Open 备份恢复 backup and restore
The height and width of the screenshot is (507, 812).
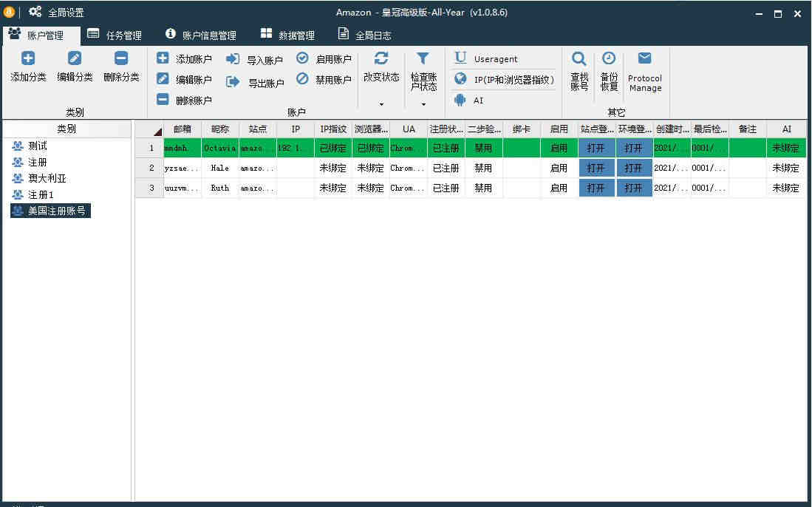[609, 72]
